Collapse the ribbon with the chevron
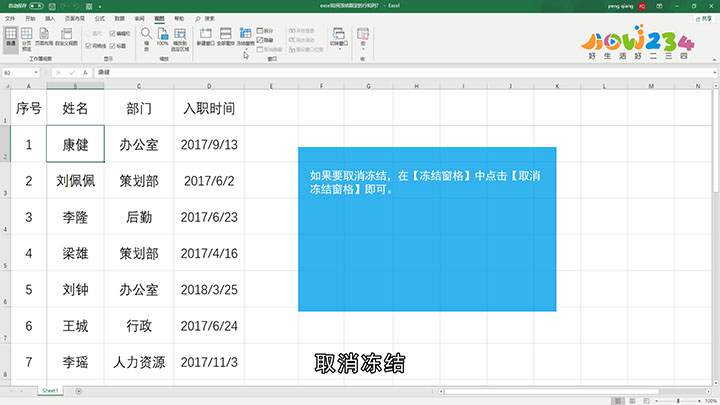Image resolution: width=720 pixels, height=405 pixels. click(x=714, y=60)
